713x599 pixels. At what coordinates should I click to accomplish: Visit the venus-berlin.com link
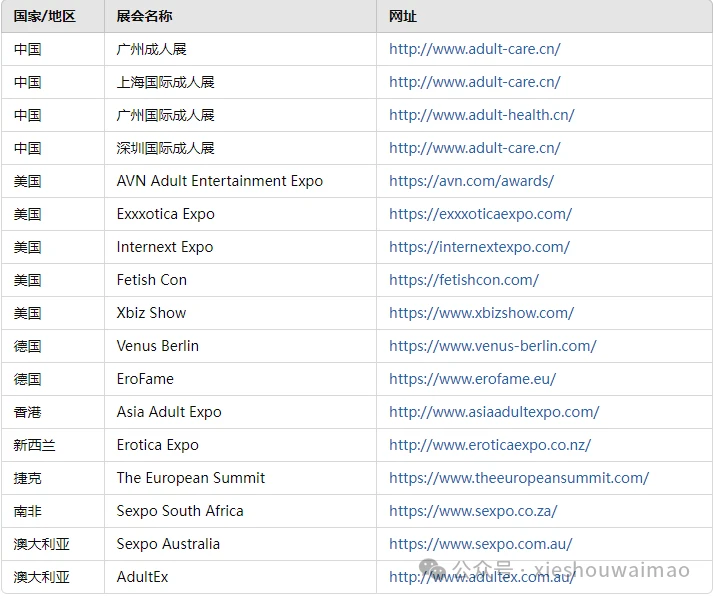pos(492,346)
